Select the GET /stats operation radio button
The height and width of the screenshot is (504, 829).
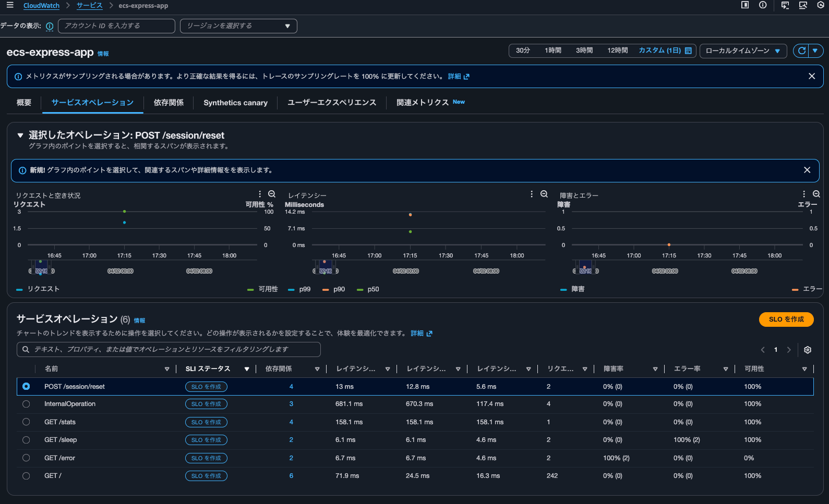click(x=26, y=422)
